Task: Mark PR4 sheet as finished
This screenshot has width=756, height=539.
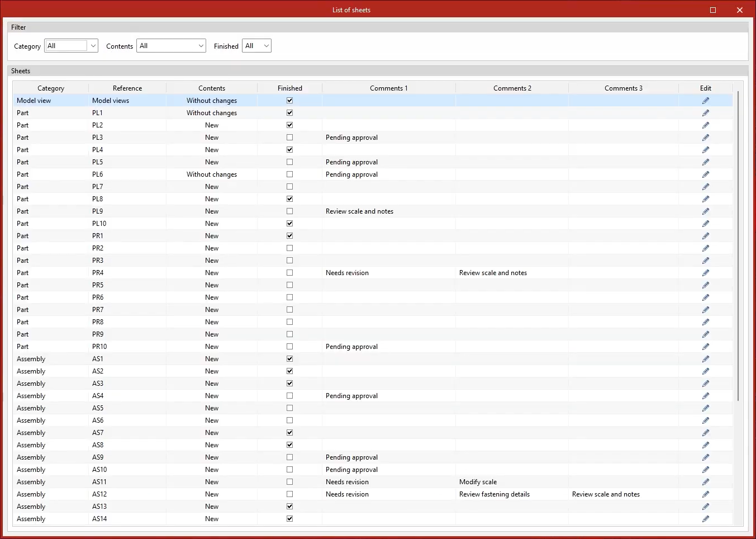Action: [x=289, y=273]
